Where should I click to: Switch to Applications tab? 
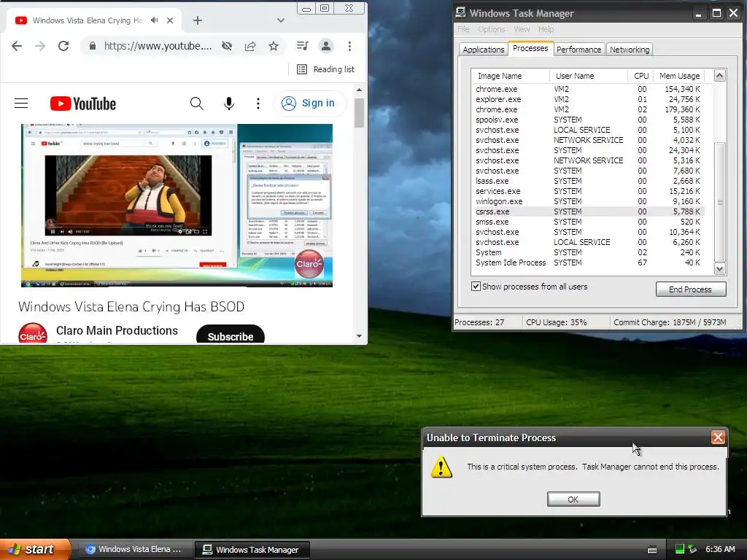click(x=483, y=50)
